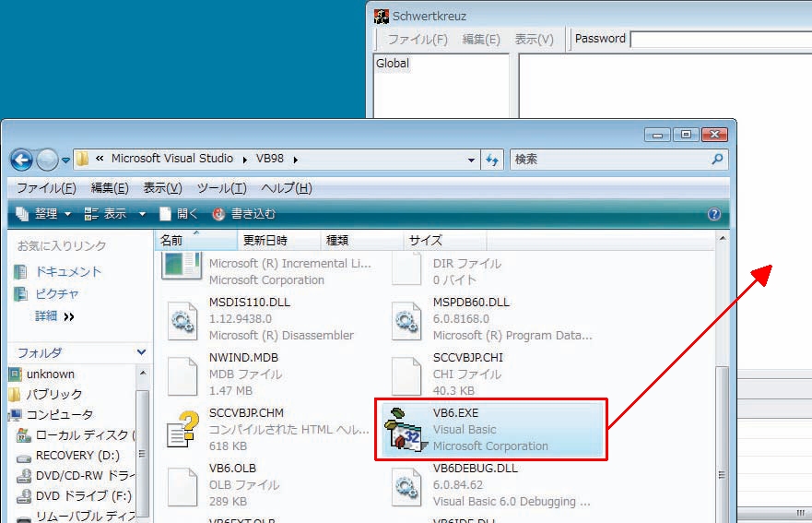Select Microsoft (R) Incremental Linker file icon

pyautogui.click(x=182, y=266)
